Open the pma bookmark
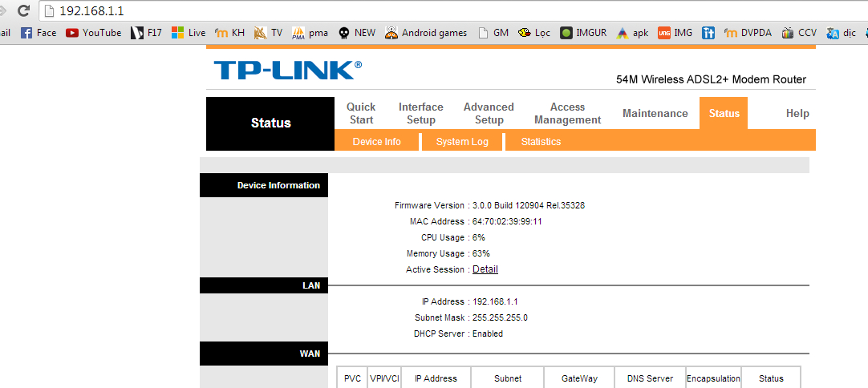Screen dimensions: 868x388 point(310,33)
